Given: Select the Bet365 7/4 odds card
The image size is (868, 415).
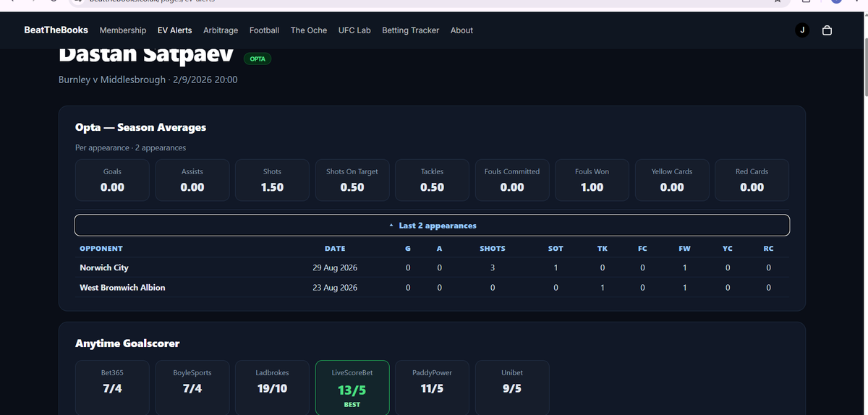Looking at the screenshot, I should (x=112, y=388).
